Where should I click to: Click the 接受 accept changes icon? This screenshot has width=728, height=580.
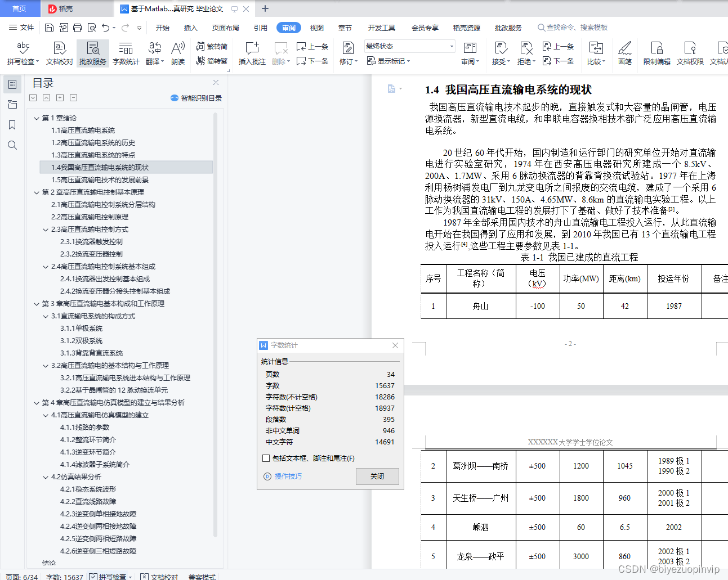(x=501, y=53)
